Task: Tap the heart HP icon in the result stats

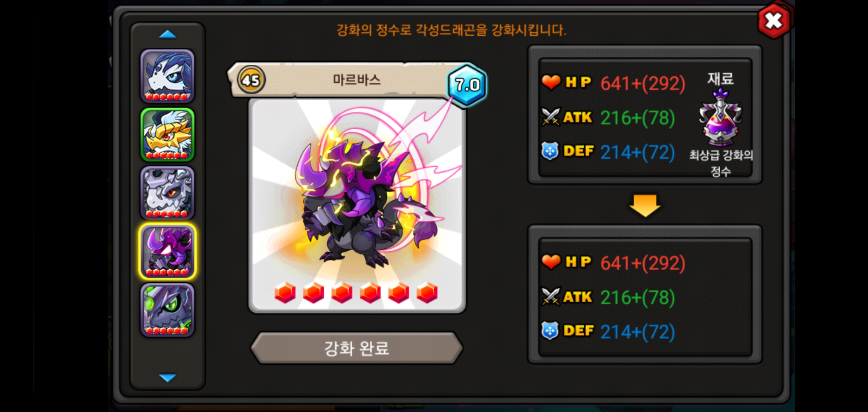Action: pyautogui.click(x=551, y=262)
